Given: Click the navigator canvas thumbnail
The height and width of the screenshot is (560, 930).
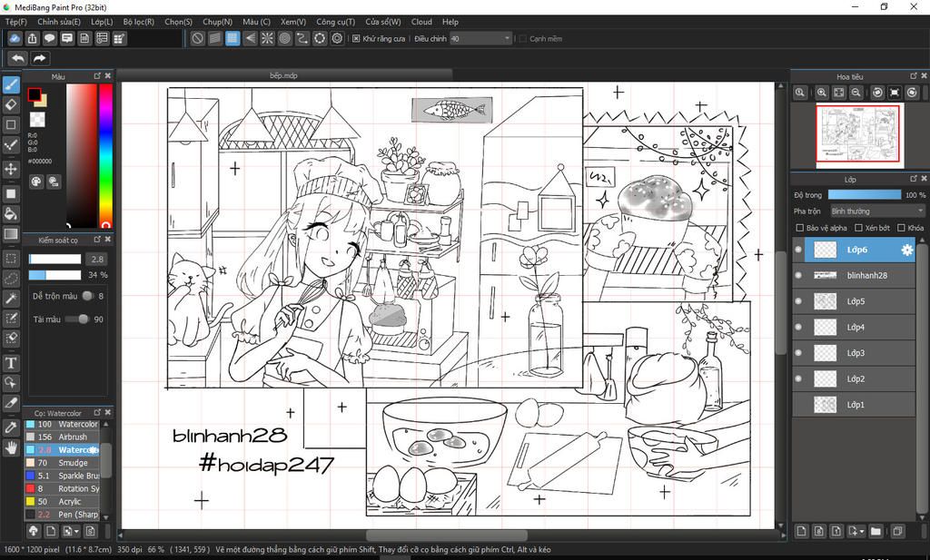Looking at the screenshot, I should (859, 134).
